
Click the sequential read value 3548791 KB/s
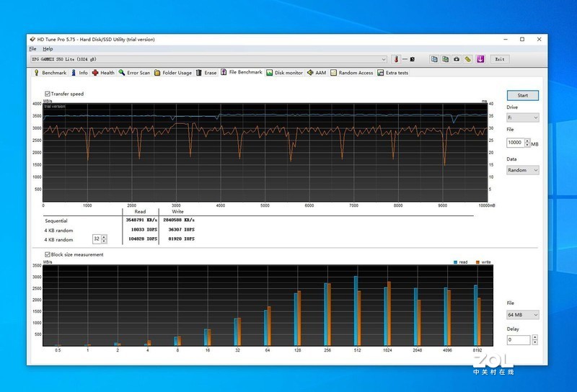pos(141,220)
